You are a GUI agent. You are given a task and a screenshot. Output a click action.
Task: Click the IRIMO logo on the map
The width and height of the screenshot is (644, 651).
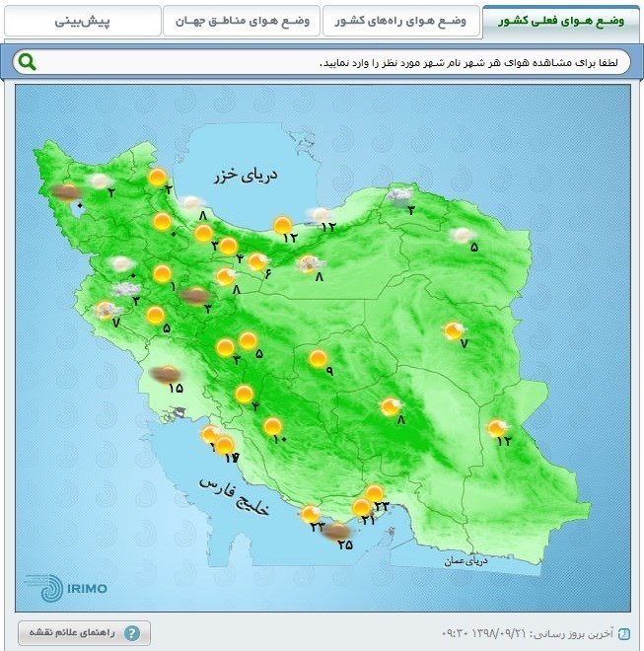[x=67, y=589]
